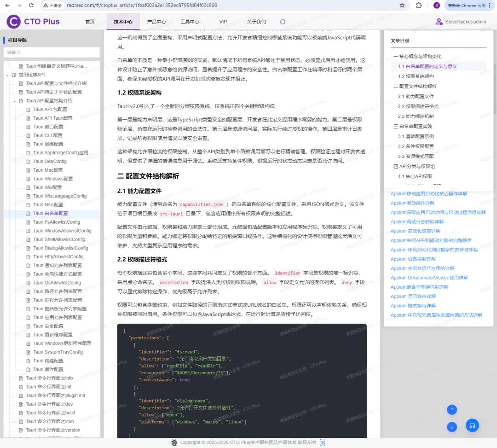Jump to 2.2 权限描述符格式 in contents
The image size is (497, 448).
(418, 106)
